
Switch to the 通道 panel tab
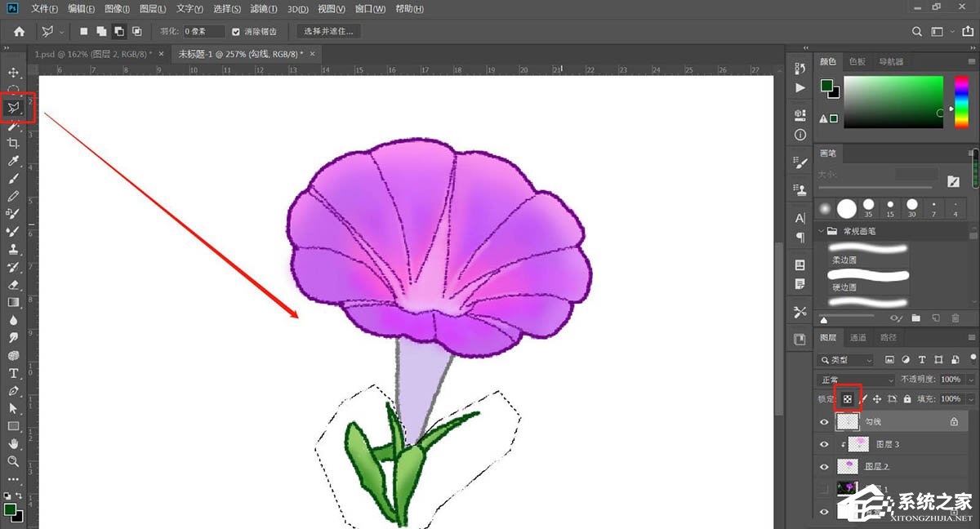click(x=858, y=337)
